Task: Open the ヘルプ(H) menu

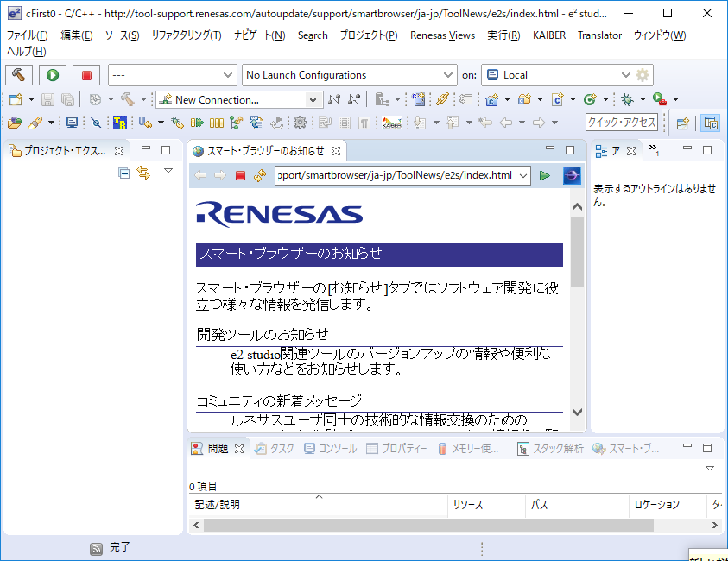Action: click(26, 52)
